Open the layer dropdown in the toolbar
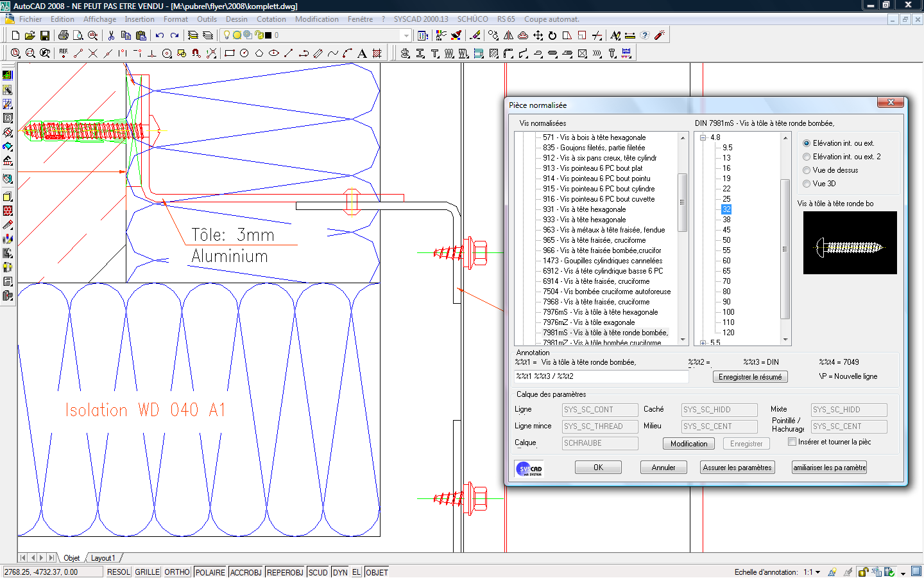Viewport: 924px width, 578px height. pos(406,35)
